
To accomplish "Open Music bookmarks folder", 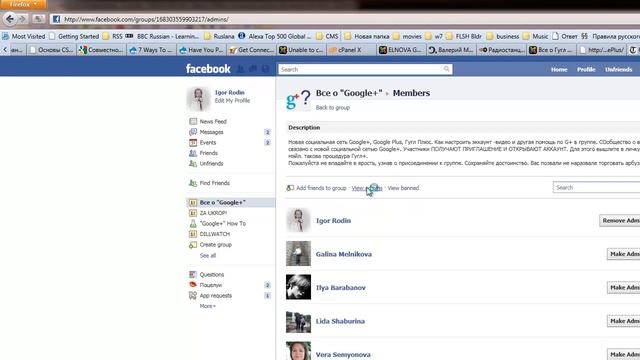I will tap(535, 36).
